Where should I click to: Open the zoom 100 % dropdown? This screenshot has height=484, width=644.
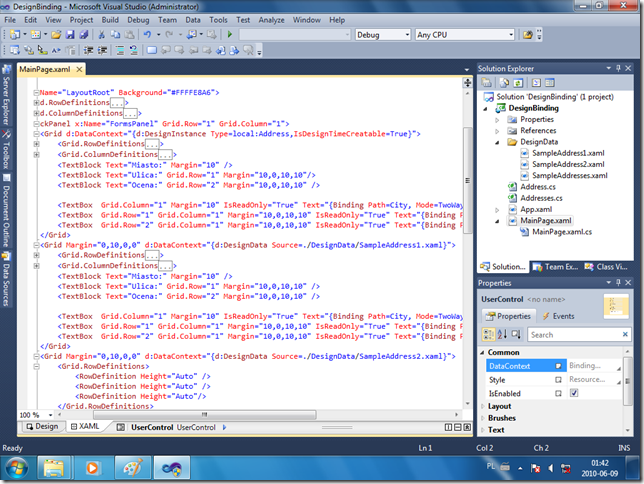pyautogui.click(x=51, y=415)
